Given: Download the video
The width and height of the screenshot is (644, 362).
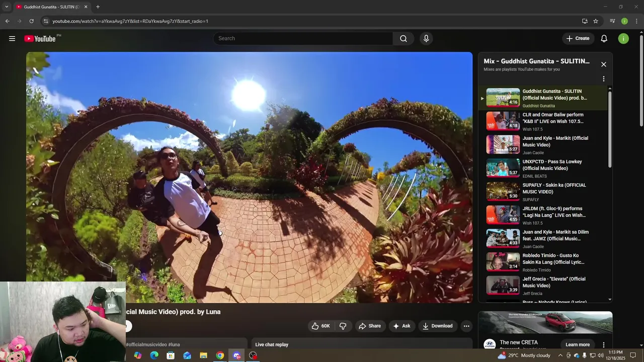Looking at the screenshot, I should [x=438, y=326].
